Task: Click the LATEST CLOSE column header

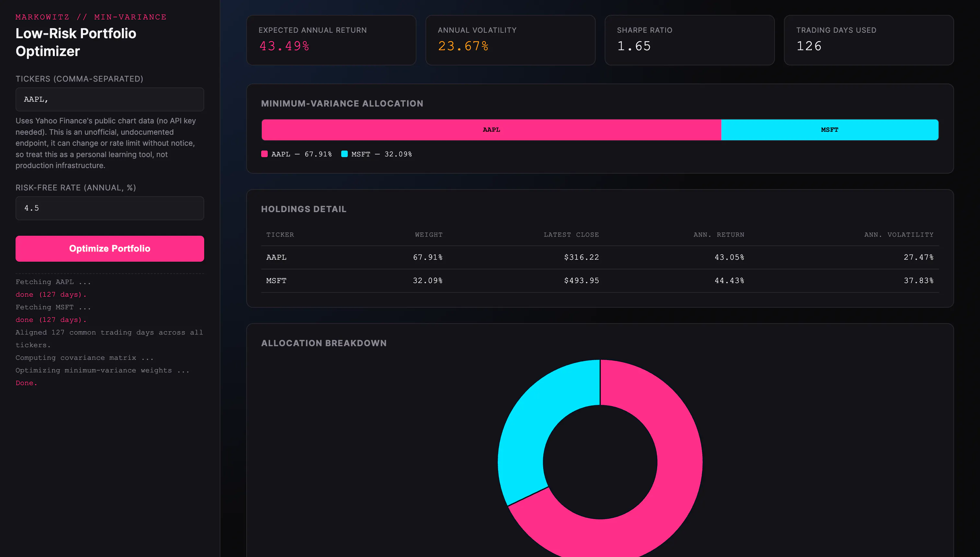Action: click(x=571, y=234)
